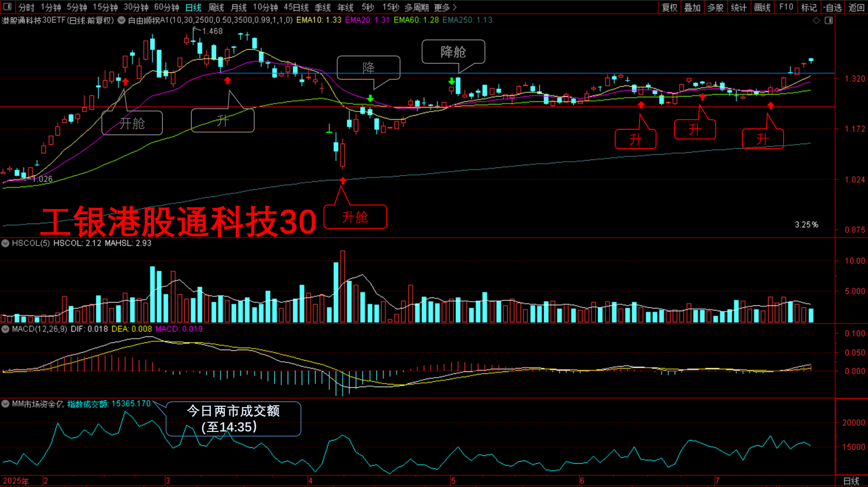This screenshot has height=487, width=868.
Task: Click the 3.25% label near the price axis
Action: [x=807, y=225]
